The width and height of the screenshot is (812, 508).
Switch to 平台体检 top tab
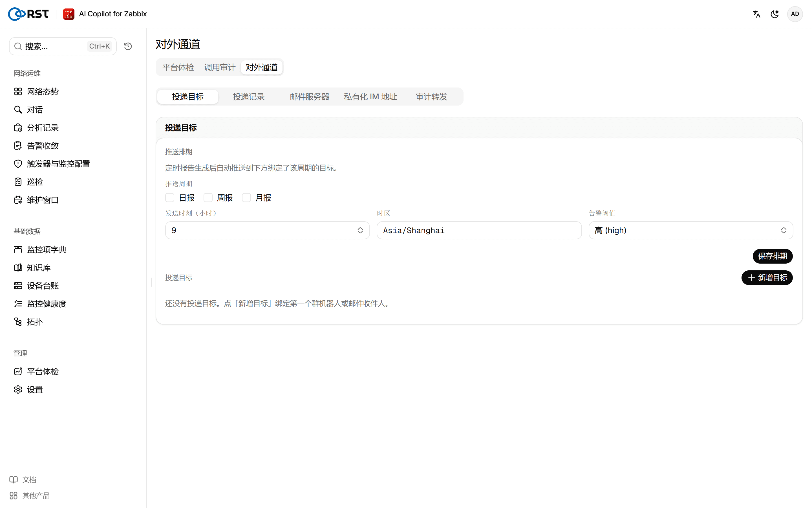[178, 67]
